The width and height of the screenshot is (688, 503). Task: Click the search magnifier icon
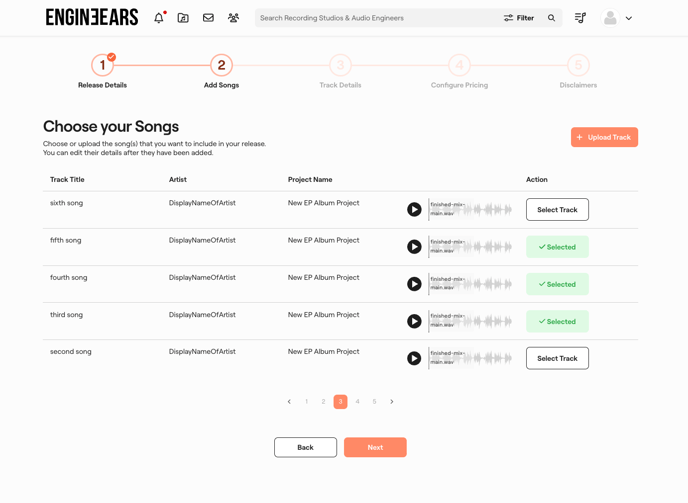551,18
